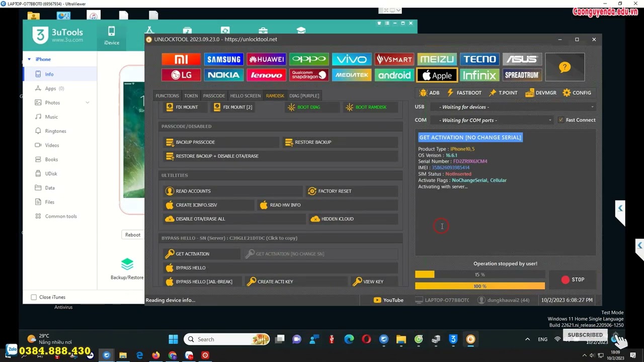Image resolution: width=644 pixels, height=362 pixels.
Task: Open Common tools in 3uTools sidebar
Action: point(60,216)
